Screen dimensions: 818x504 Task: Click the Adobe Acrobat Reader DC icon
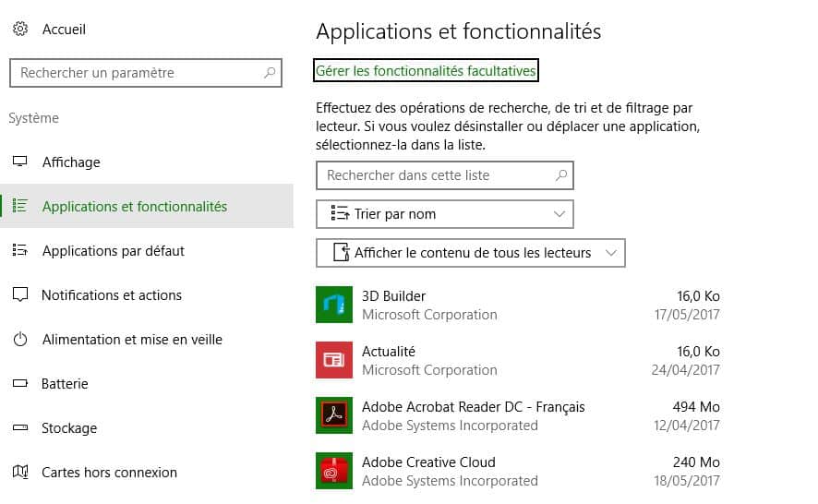pos(334,415)
